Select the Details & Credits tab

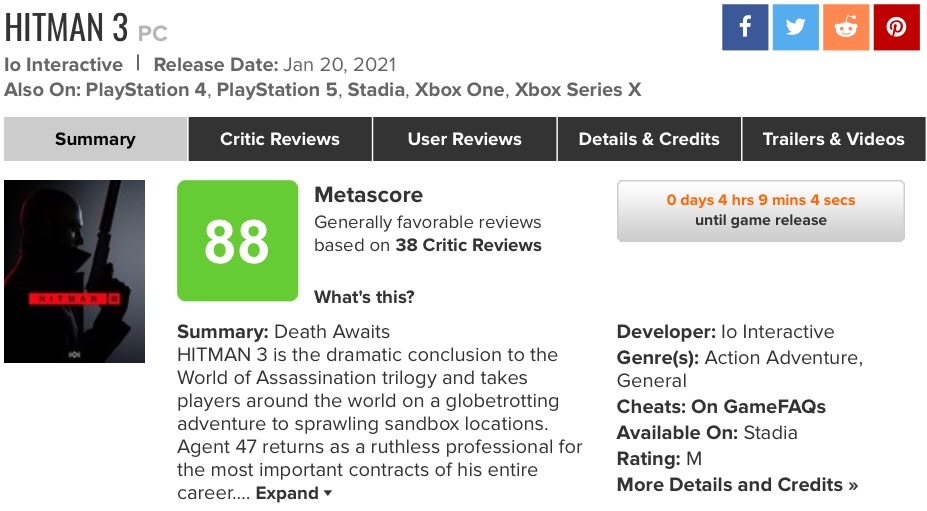pos(649,139)
